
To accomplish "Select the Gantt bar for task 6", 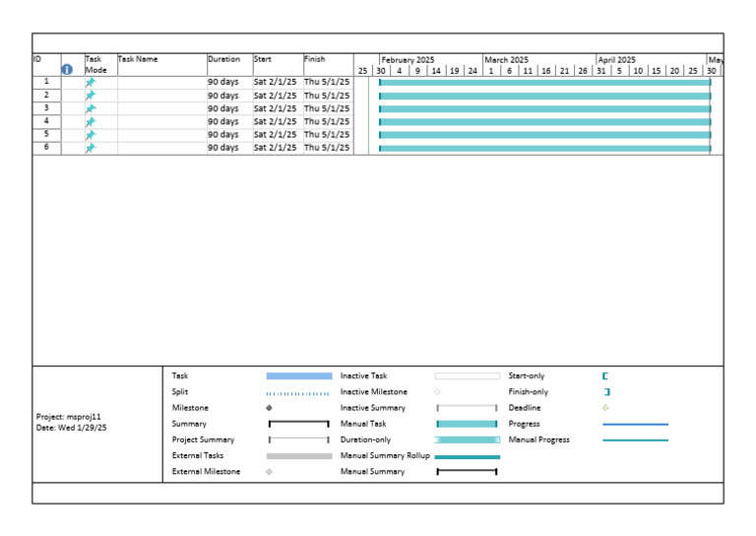I will [544, 148].
